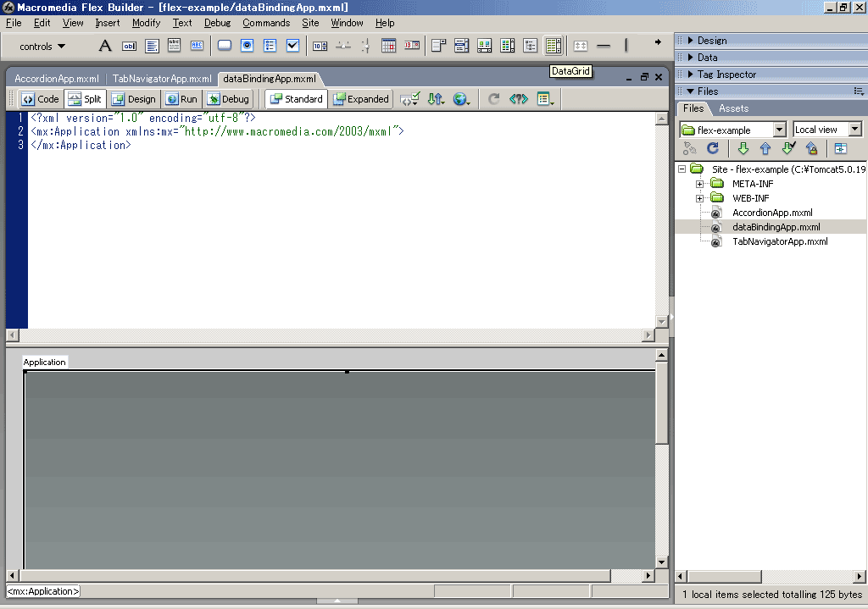Click the validate document icon with checkmark

[410, 99]
